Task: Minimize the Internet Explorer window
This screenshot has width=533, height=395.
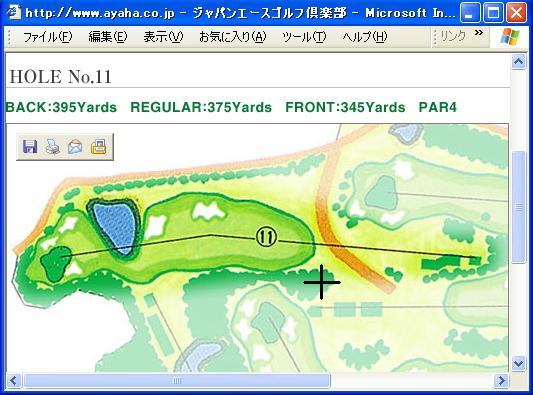Action: [470, 13]
